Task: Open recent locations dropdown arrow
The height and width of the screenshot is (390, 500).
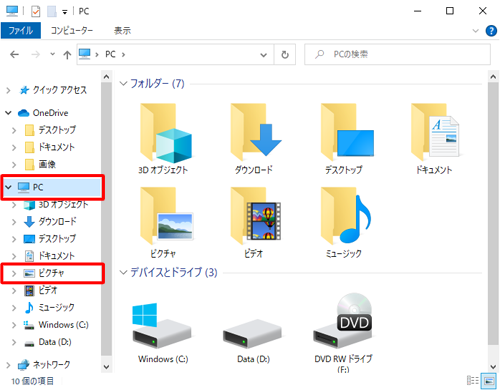Action: pyautogui.click(x=52, y=54)
